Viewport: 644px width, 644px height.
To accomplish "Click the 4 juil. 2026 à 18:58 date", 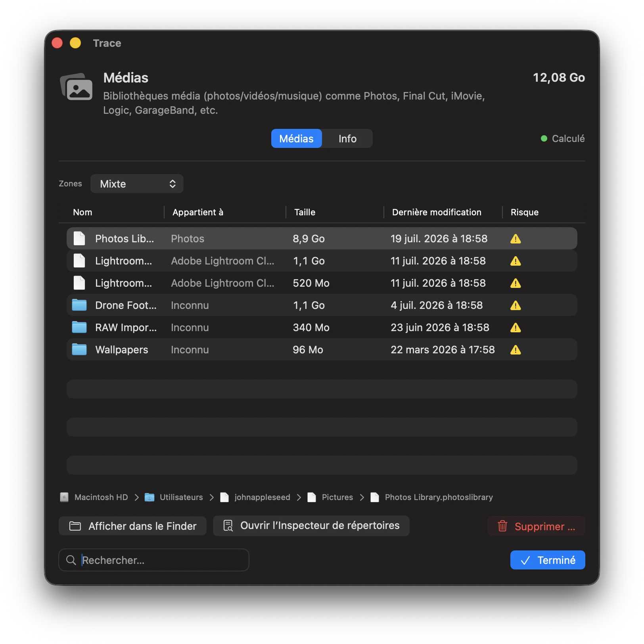I will pos(437,305).
